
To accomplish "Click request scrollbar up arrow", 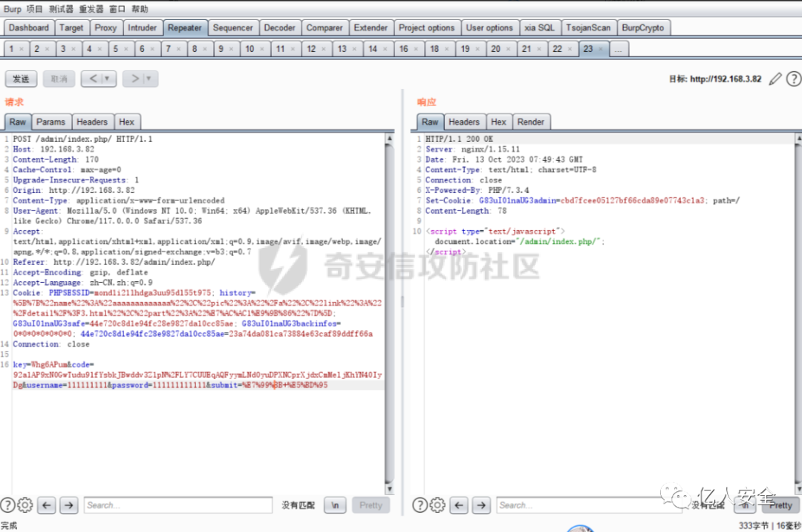I will click(x=389, y=138).
